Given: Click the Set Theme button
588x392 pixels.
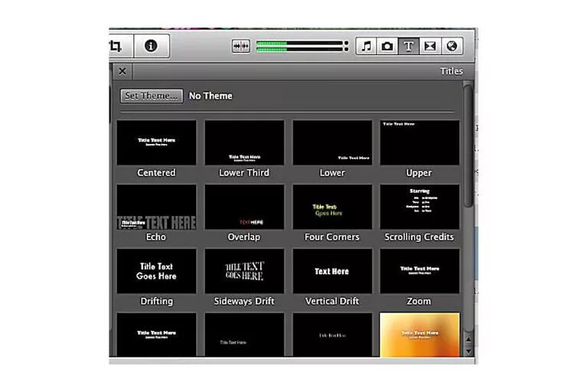Looking at the screenshot, I should click(152, 96).
